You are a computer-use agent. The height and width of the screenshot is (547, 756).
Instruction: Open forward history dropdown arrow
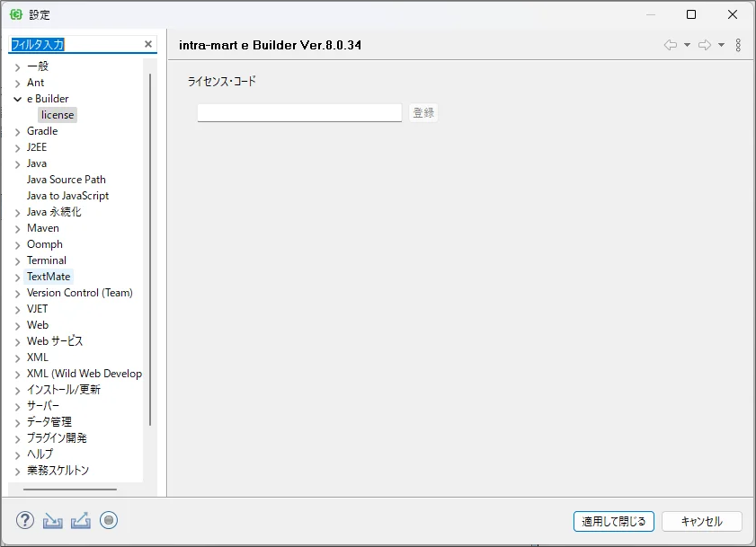[x=721, y=45]
